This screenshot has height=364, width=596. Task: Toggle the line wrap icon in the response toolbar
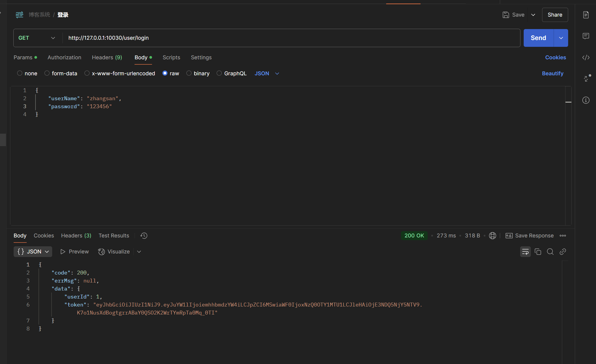(525, 252)
